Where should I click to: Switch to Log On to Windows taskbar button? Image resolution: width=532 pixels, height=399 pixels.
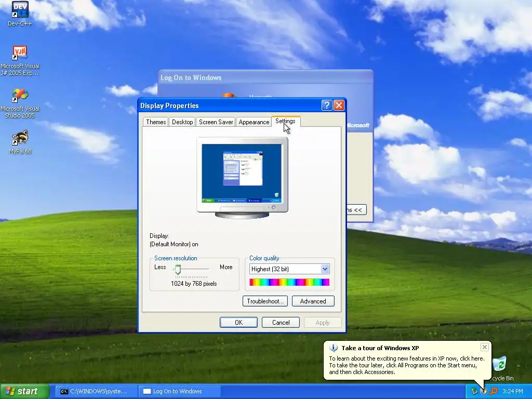179,391
